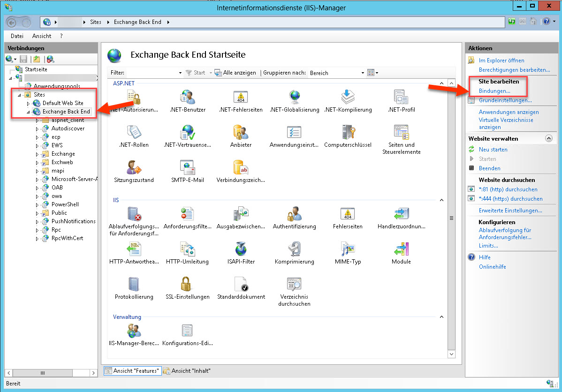
Task: Expand the Autodiscover tree node
Action: [x=37, y=129]
